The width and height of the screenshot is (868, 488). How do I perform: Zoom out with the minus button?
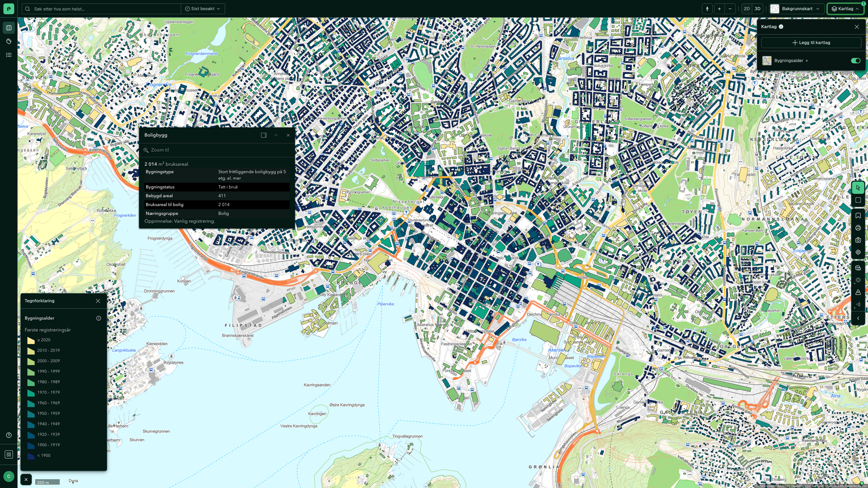(730, 9)
